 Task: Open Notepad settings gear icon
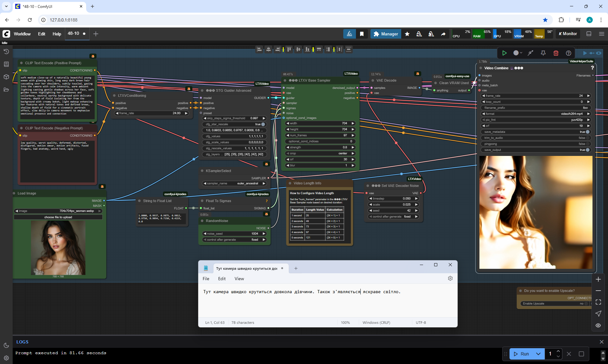(x=450, y=278)
